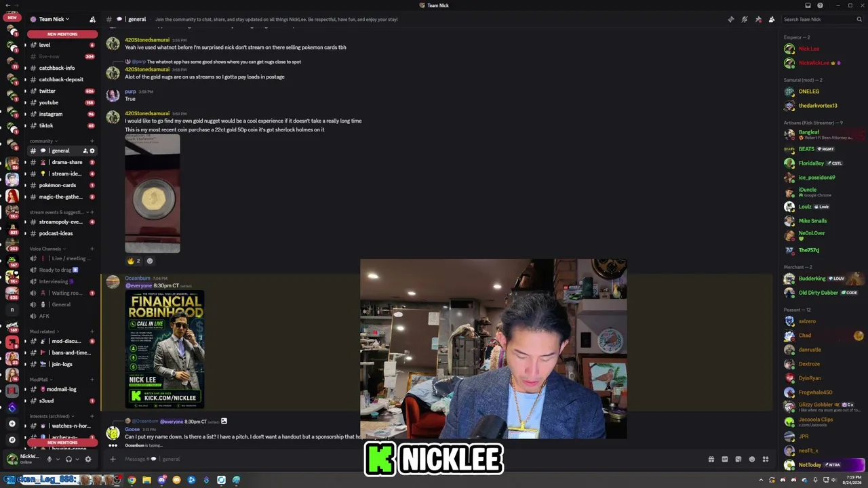Screen dimensions: 868x488
Task: Click the message attachment plus button
Action: 113,459
